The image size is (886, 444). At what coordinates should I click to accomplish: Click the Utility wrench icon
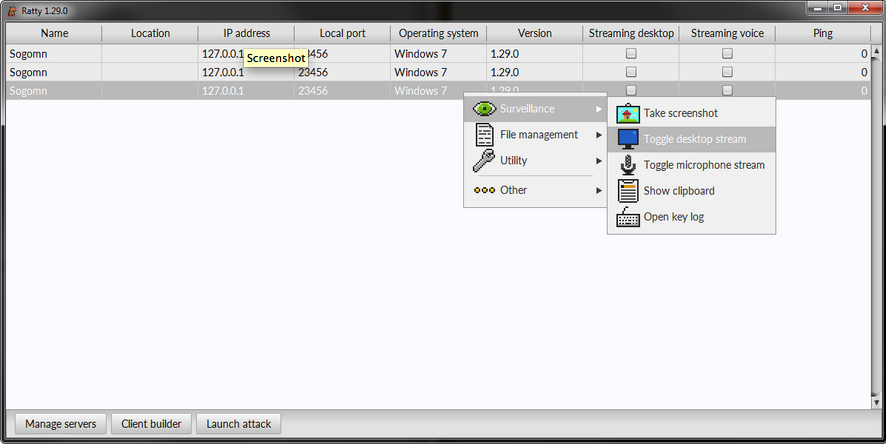(484, 161)
